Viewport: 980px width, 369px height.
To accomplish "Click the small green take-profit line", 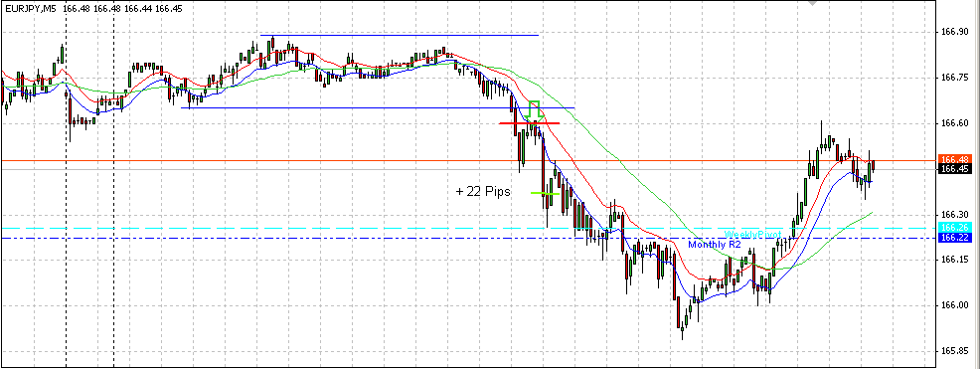I will click(545, 193).
